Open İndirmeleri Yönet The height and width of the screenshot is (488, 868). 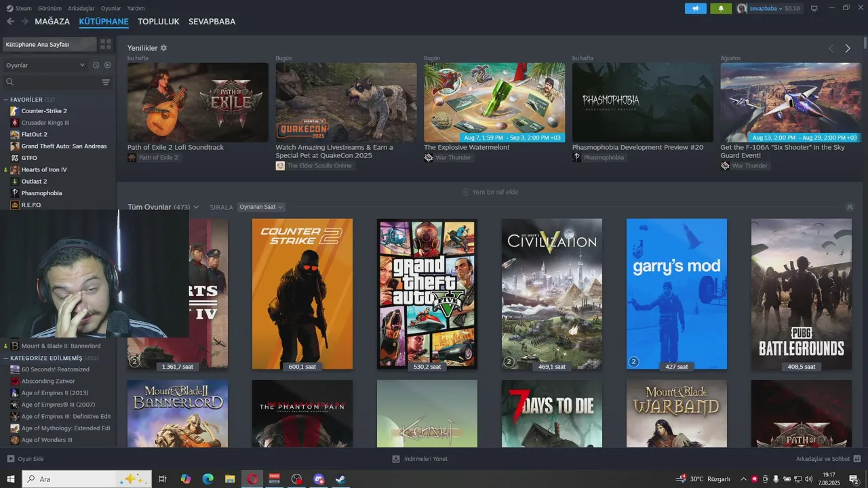(420, 459)
